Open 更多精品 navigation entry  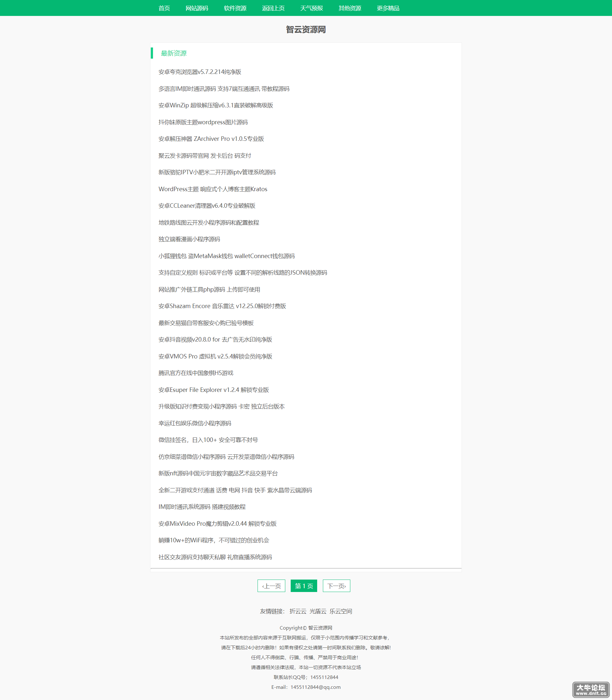388,8
